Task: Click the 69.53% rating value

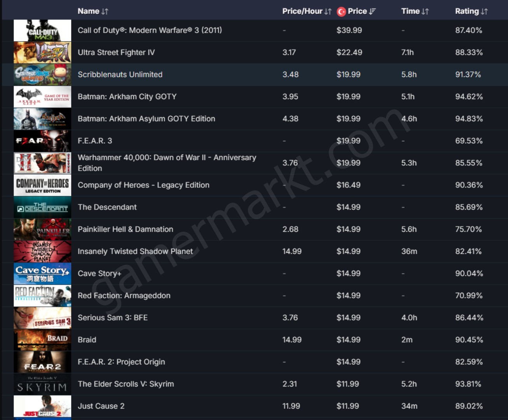Action: tap(469, 141)
